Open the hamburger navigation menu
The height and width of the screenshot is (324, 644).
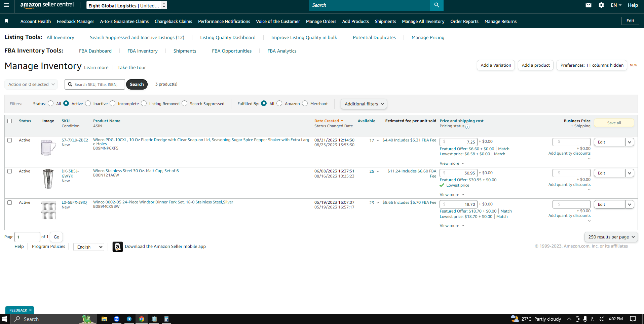(6, 5)
